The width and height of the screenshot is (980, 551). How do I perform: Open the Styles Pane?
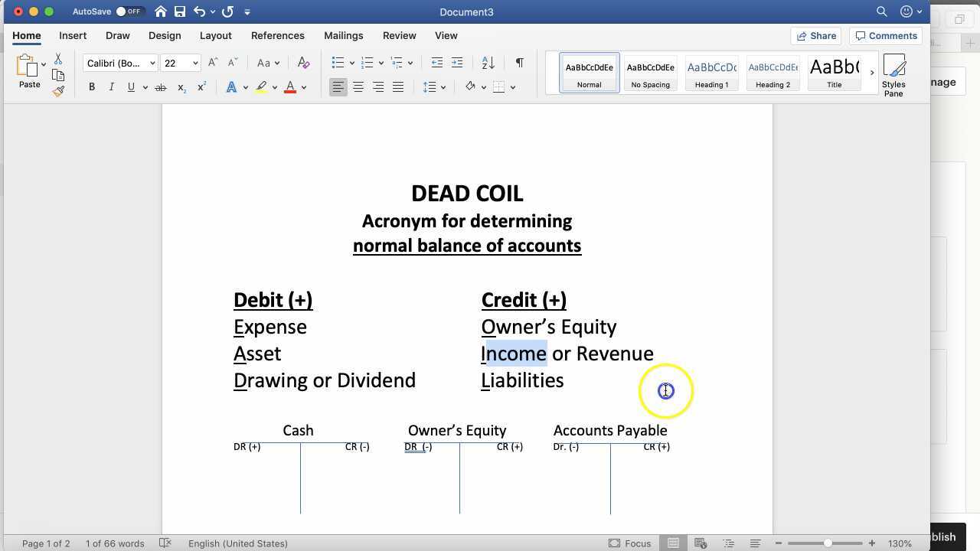(x=893, y=74)
